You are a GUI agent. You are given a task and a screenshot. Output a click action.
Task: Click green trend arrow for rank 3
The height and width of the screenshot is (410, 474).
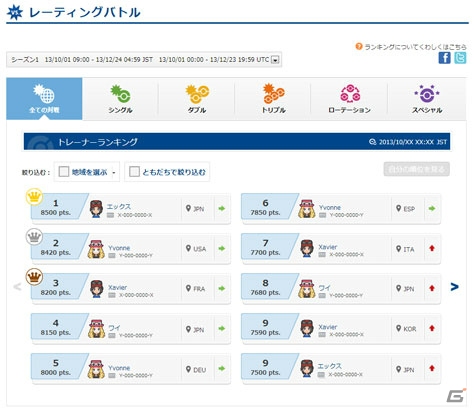222,289
